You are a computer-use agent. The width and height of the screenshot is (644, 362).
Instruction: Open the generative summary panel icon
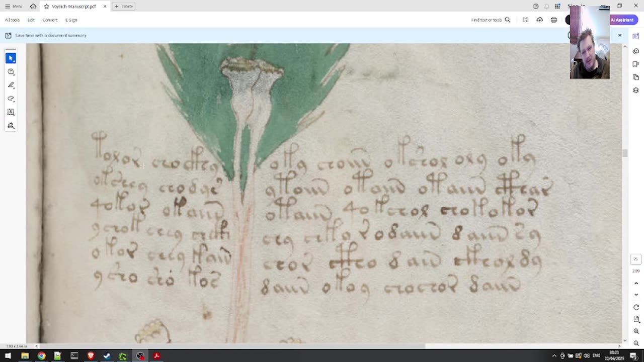click(636, 36)
